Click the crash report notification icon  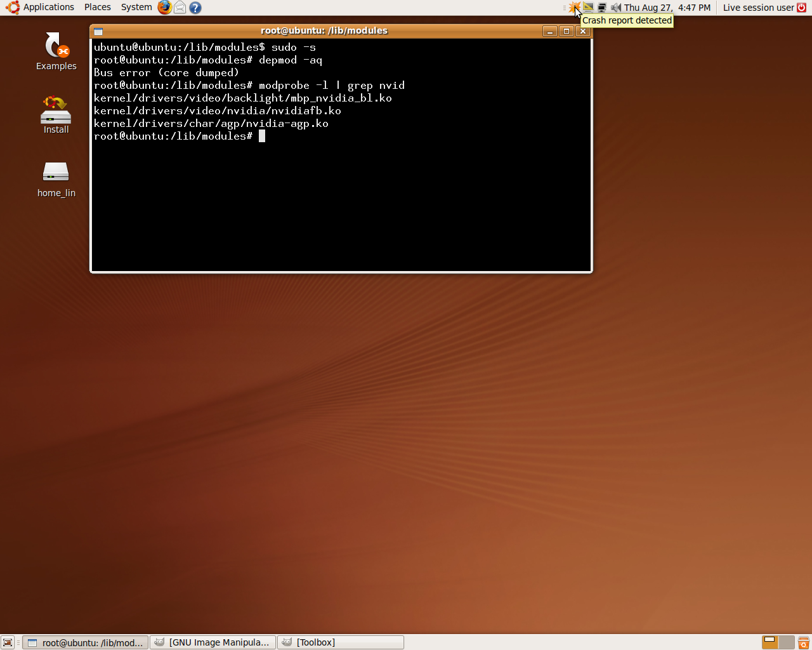click(x=575, y=8)
